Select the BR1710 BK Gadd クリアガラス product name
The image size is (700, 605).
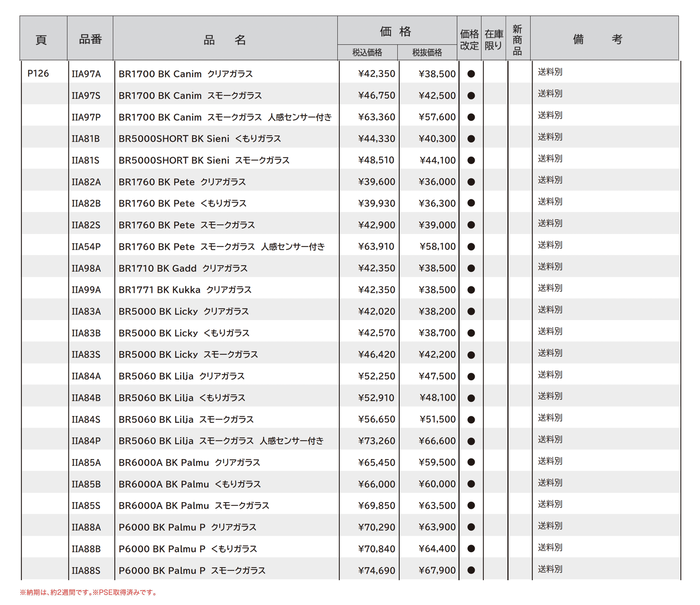[x=183, y=269]
